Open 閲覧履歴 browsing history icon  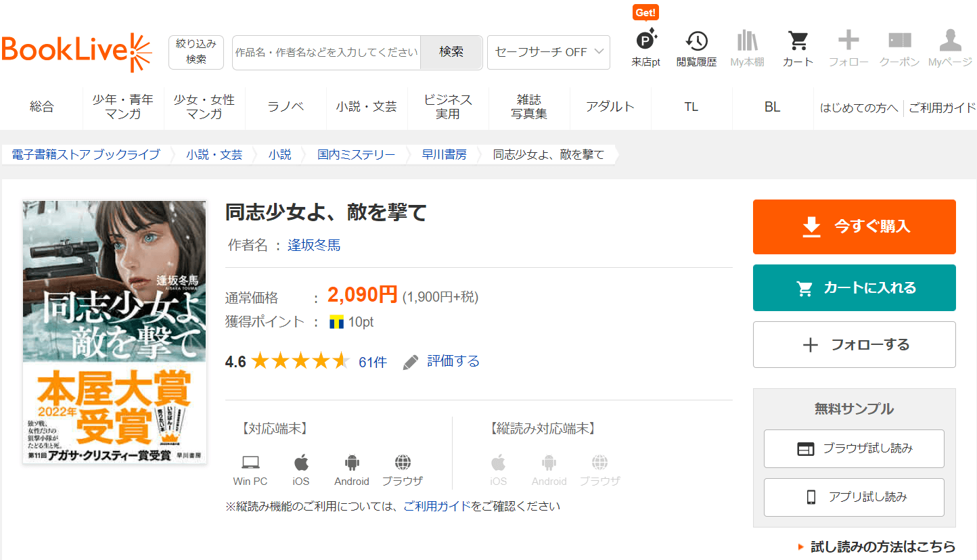[696, 42]
